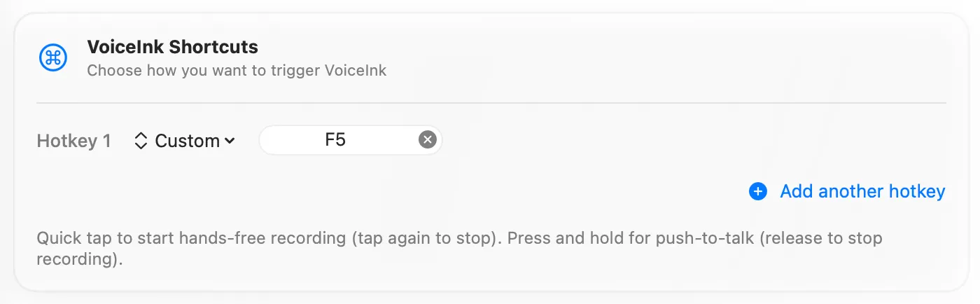Viewport: 980px width, 304px height.
Task: Click the "Add another hotkey" link
Action: [862, 191]
